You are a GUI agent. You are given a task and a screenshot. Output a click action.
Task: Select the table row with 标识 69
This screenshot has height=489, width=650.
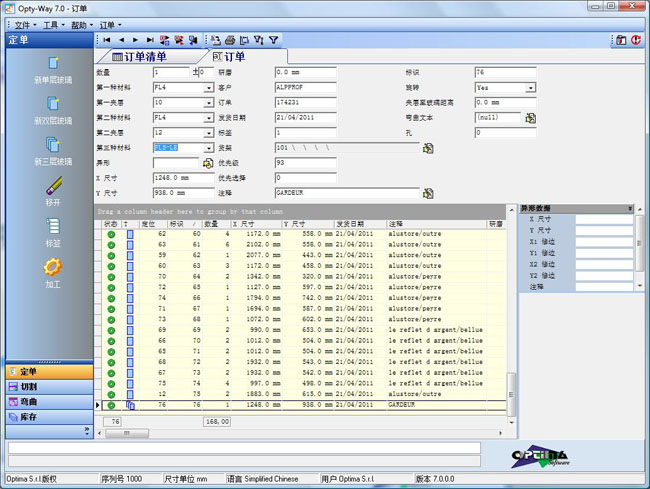[304, 330]
